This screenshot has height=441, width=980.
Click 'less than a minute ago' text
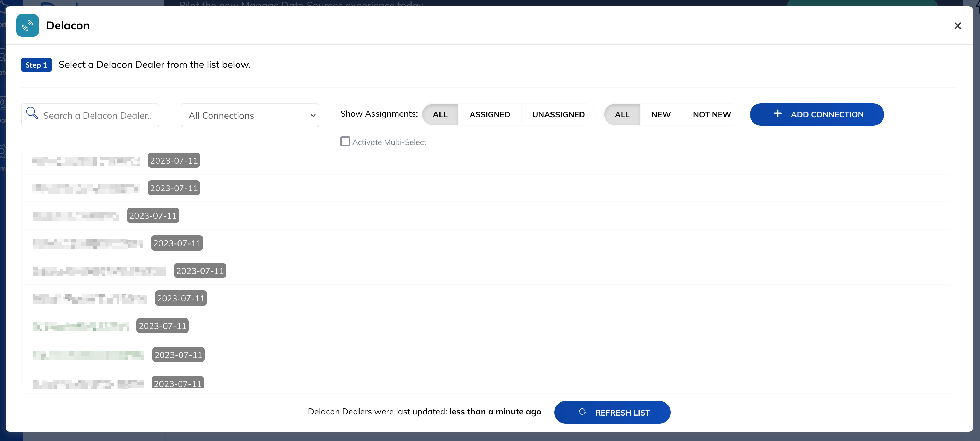pos(495,412)
